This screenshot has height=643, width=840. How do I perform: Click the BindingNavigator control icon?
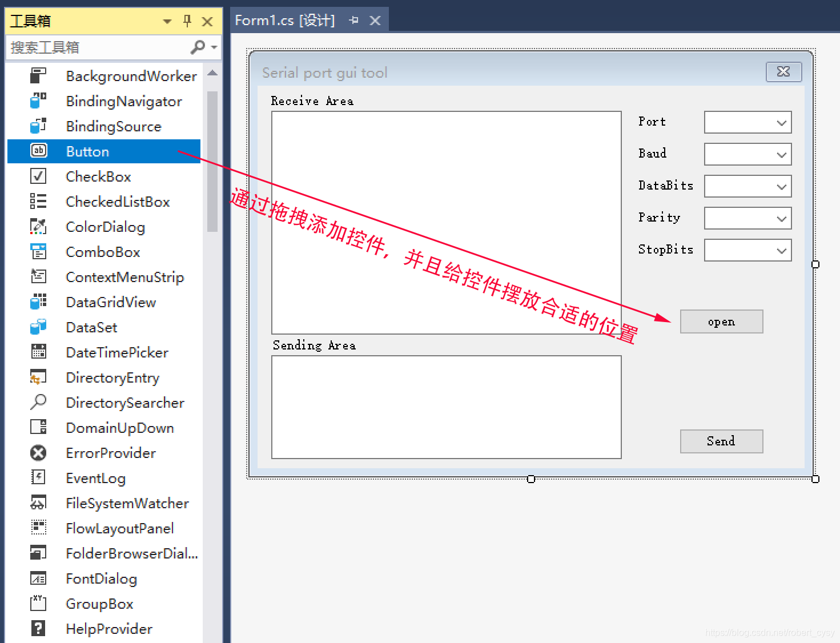coord(38,101)
